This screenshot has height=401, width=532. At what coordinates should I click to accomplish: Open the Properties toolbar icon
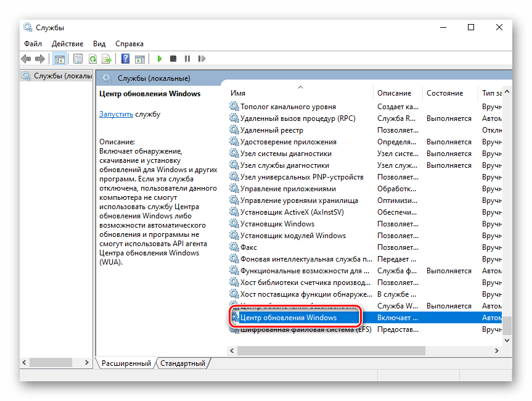coord(78,59)
